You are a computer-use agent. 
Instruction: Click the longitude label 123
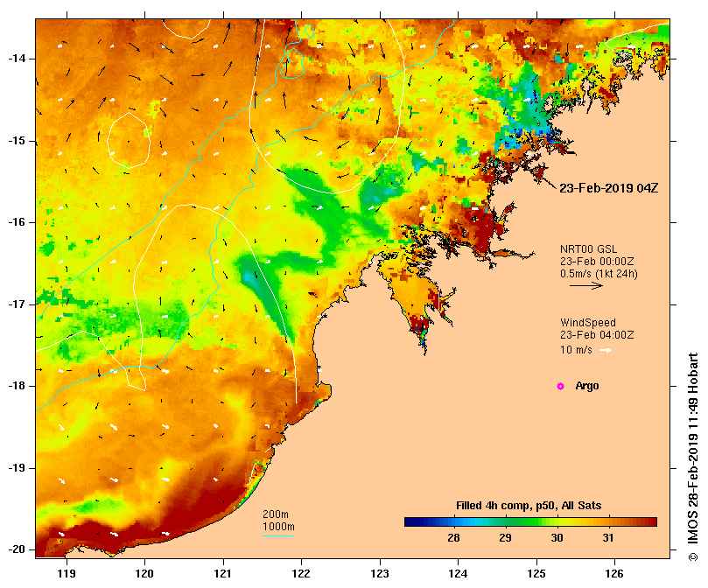[x=380, y=574]
